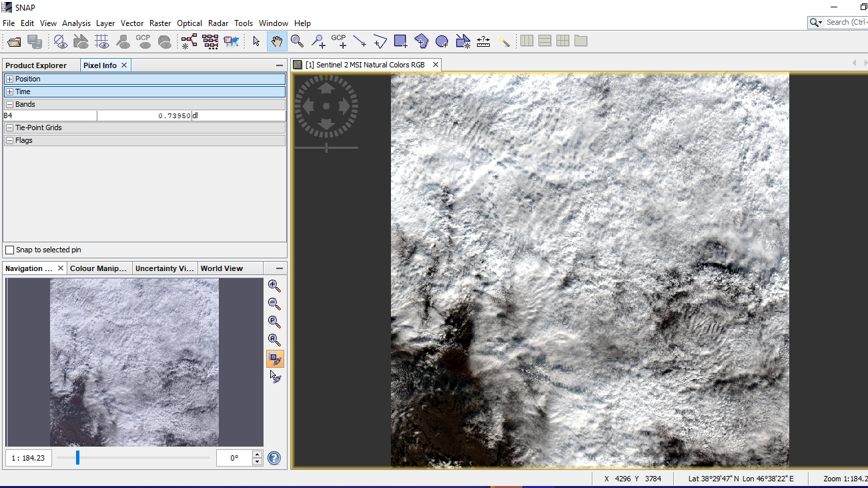Enable Snap to selected pin checkbox
Image resolution: width=868 pixels, height=488 pixels.
click(x=9, y=250)
